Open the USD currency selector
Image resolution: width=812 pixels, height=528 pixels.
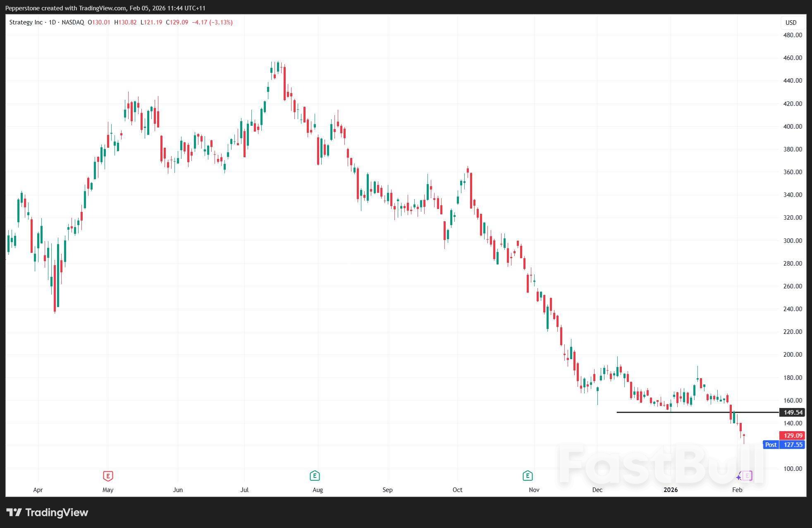pos(791,23)
